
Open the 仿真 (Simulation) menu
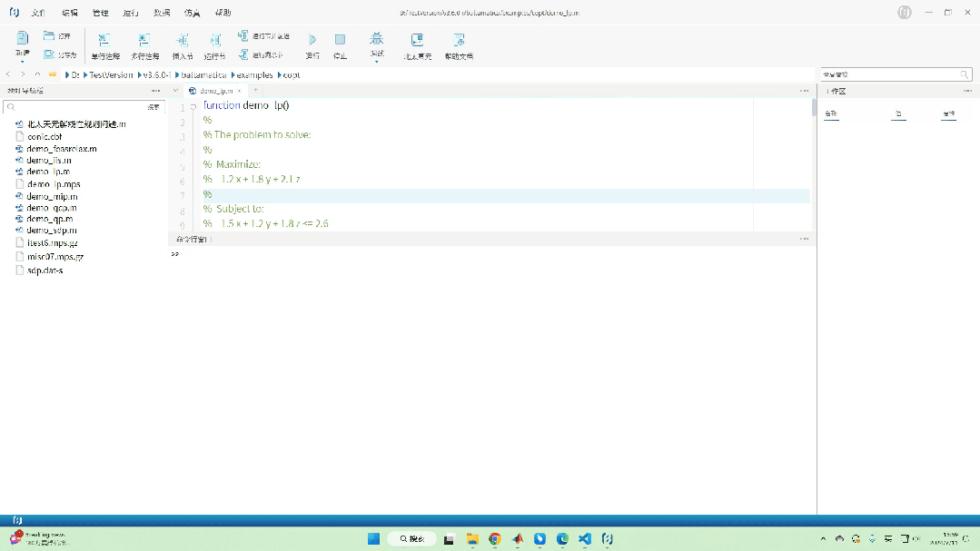(x=192, y=13)
